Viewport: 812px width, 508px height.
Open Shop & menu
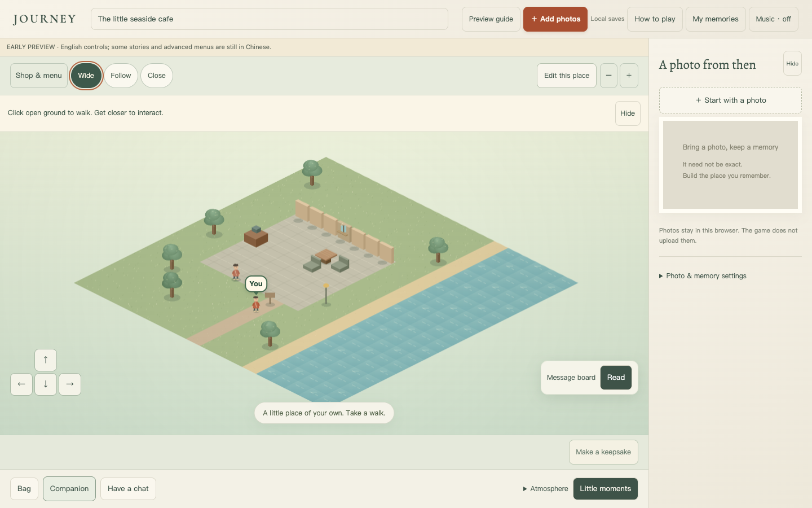pyautogui.click(x=39, y=76)
